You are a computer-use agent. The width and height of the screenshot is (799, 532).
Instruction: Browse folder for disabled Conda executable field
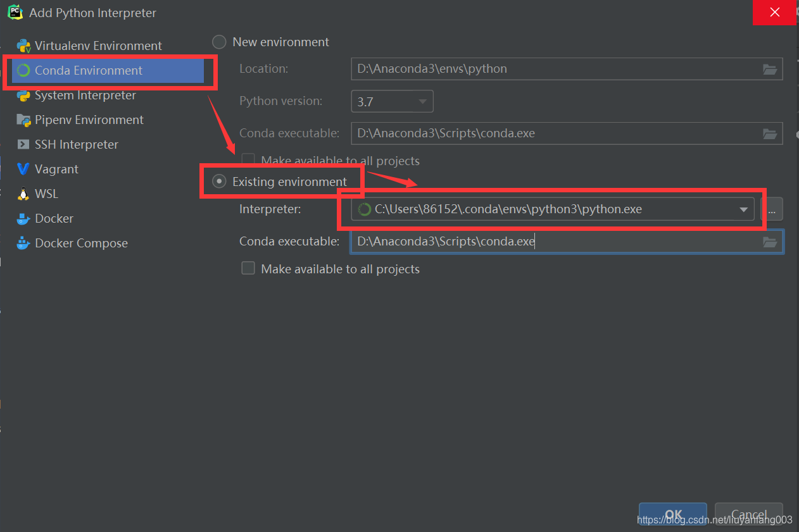pos(770,133)
